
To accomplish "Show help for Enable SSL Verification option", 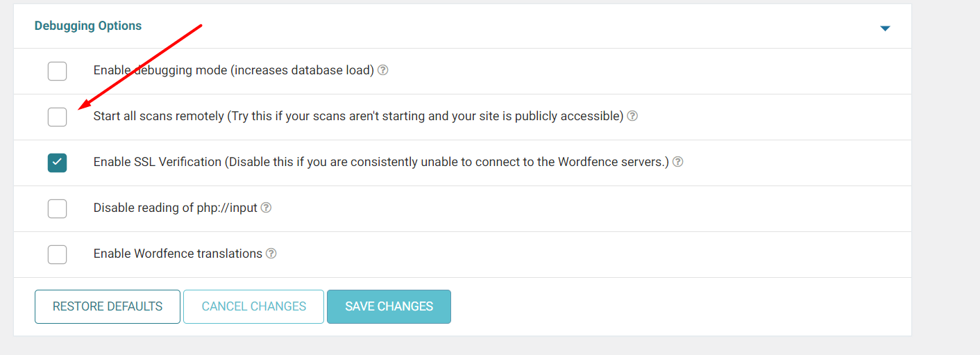I will pos(678,162).
